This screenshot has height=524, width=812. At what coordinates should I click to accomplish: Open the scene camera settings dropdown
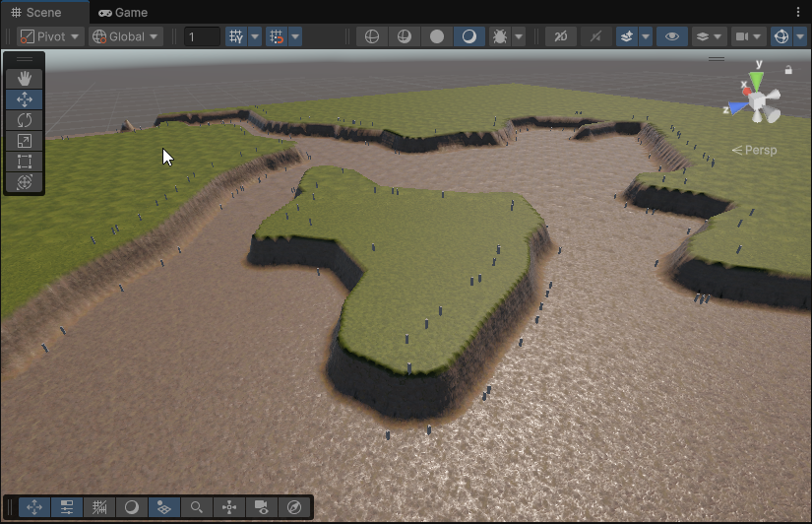[748, 36]
